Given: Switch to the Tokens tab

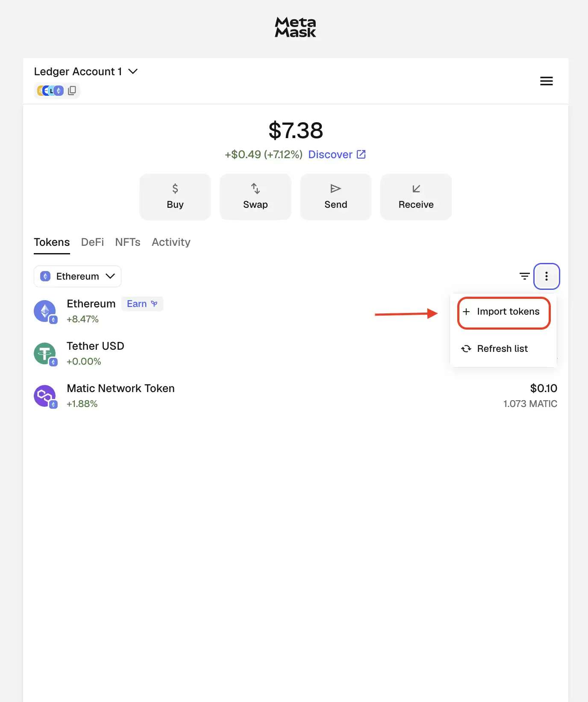Looking at the screenshot, I should 52,242.
